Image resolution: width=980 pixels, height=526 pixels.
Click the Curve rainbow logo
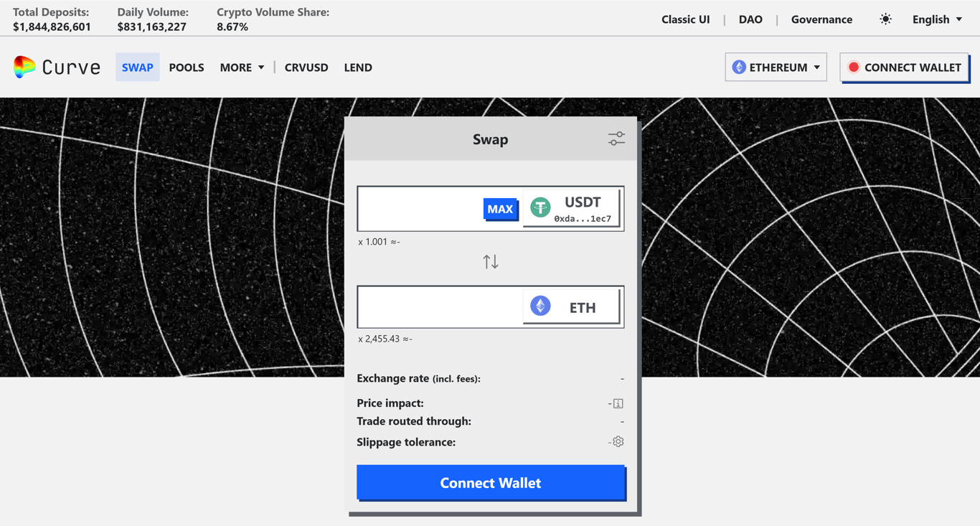(x=24, y=67)
